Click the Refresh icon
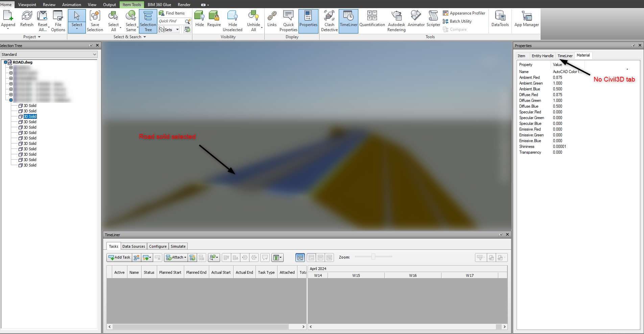 pos(26,19)
